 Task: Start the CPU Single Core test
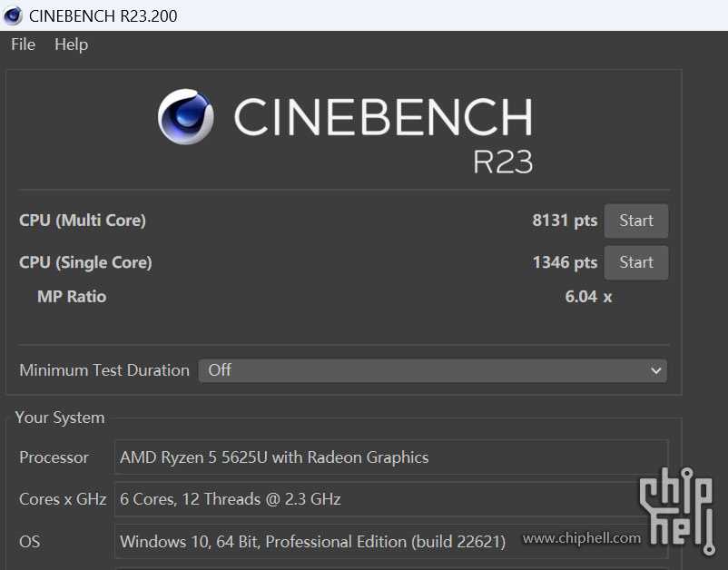(x=636, y=262)
